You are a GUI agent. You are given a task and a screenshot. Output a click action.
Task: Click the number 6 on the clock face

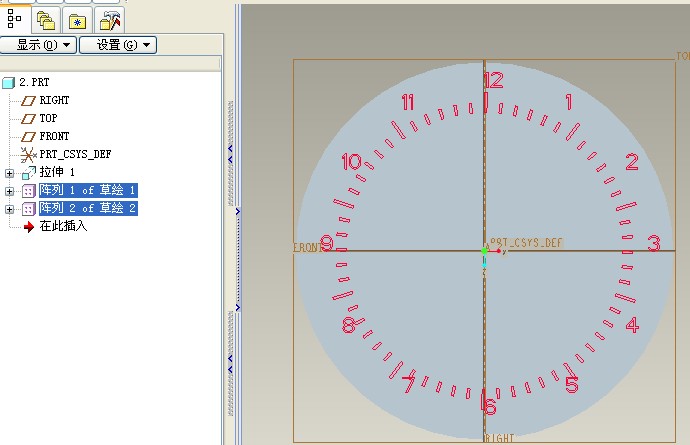(x=490, y=406)
